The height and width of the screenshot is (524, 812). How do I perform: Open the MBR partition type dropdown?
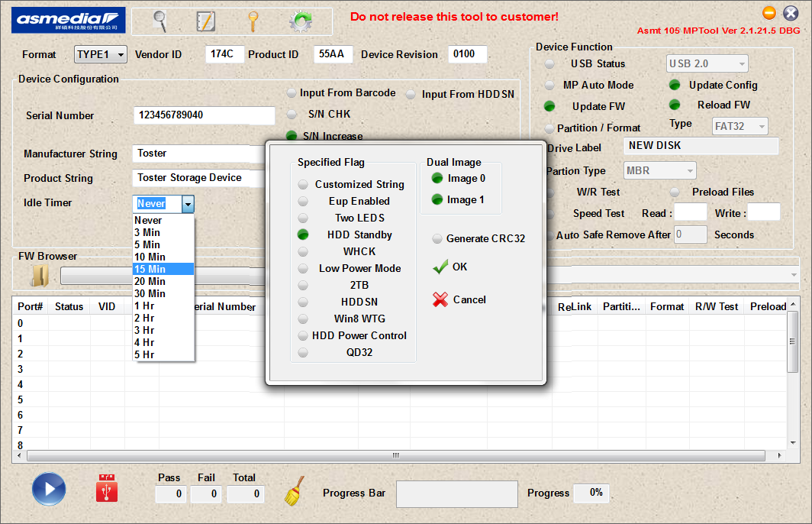pos(659,170)
